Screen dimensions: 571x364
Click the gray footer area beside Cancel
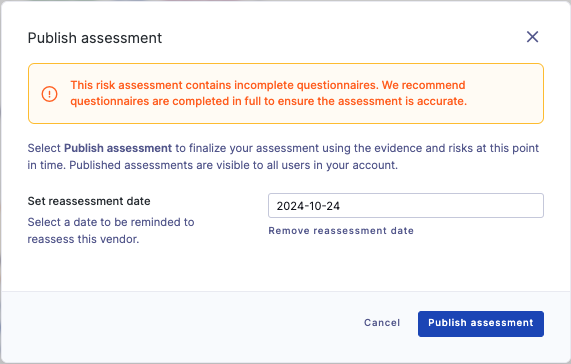(x=182, y=324)
